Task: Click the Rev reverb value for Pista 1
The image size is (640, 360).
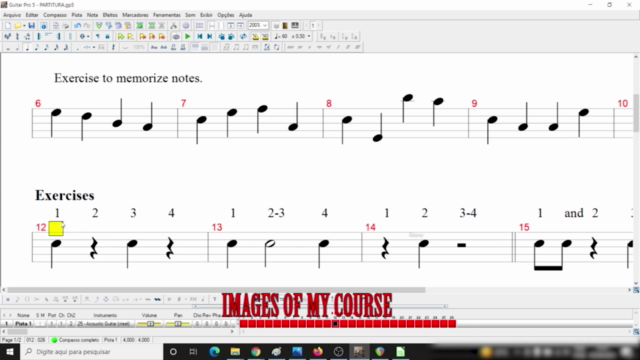Action: [x=206, y=324]
